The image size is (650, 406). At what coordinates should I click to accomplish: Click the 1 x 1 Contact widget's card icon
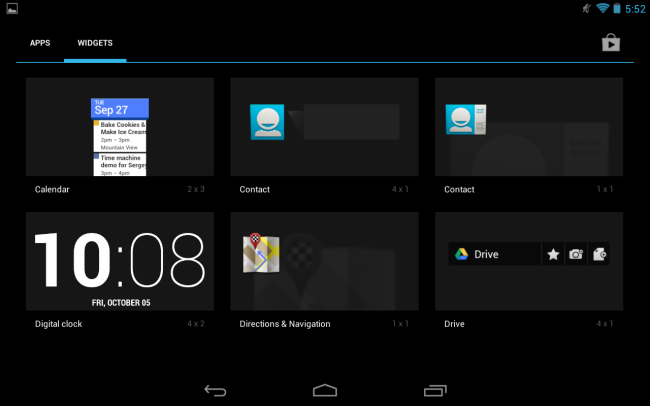click(466, 119)
